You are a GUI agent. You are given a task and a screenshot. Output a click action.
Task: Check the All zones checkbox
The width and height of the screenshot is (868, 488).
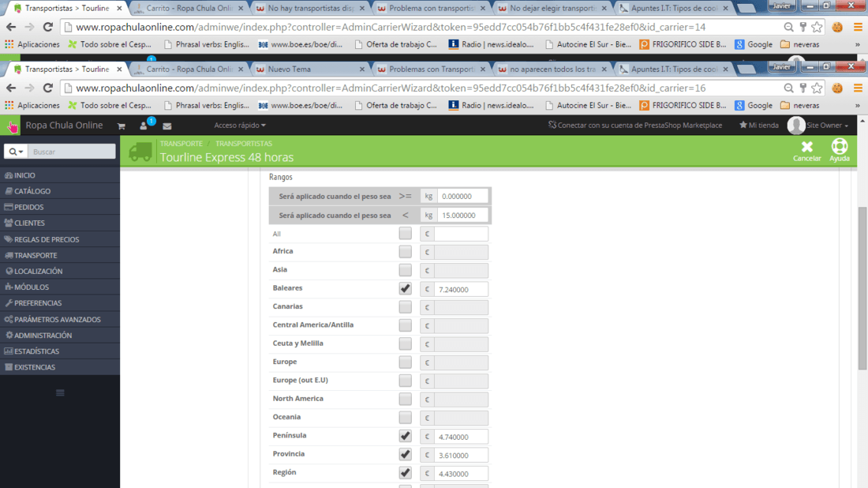(x=406, y=234)
